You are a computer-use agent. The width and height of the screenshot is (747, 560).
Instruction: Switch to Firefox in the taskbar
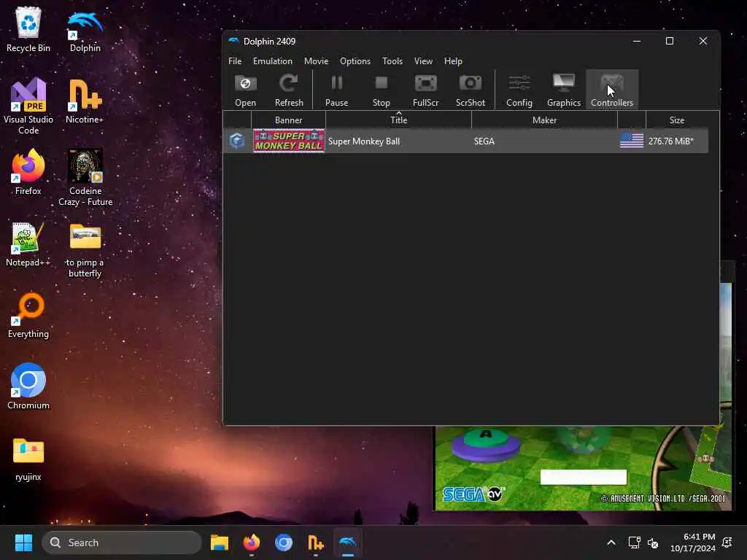252,542
